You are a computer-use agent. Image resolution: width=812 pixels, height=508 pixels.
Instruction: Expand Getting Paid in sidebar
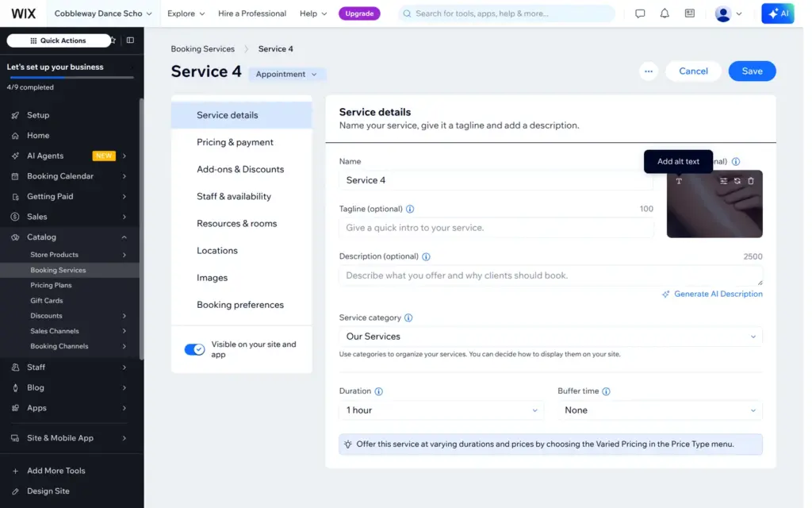click(x=124, y=197)
